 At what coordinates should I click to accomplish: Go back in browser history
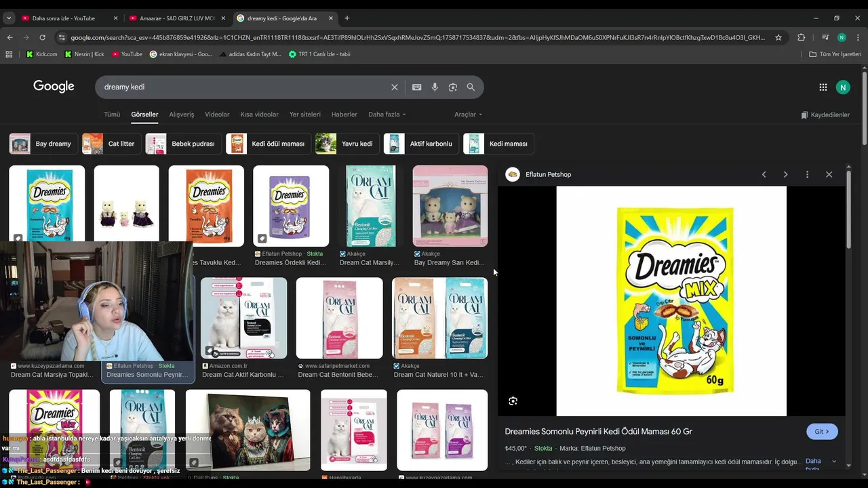(x=9, y=38)
